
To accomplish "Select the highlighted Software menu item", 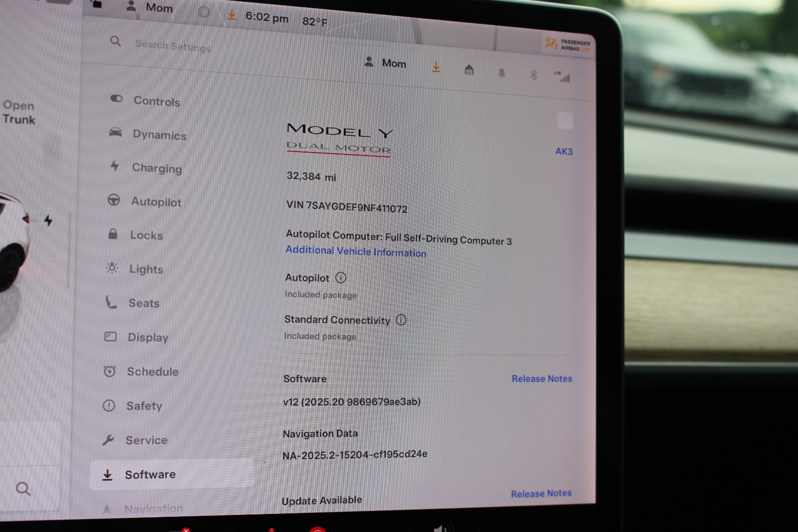I will 172,474.
